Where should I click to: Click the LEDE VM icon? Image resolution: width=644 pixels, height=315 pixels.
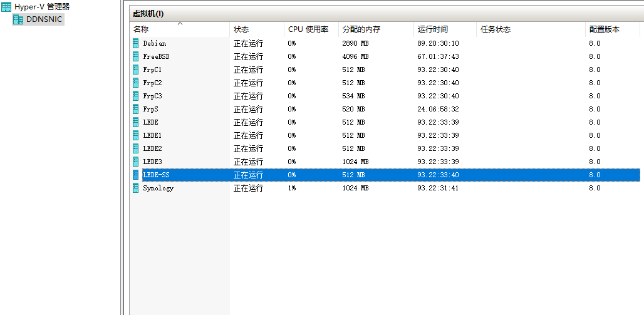136,122
